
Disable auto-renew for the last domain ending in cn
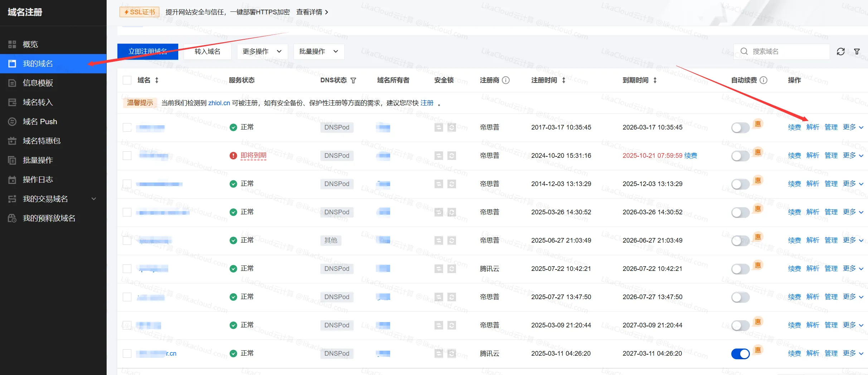740,354
